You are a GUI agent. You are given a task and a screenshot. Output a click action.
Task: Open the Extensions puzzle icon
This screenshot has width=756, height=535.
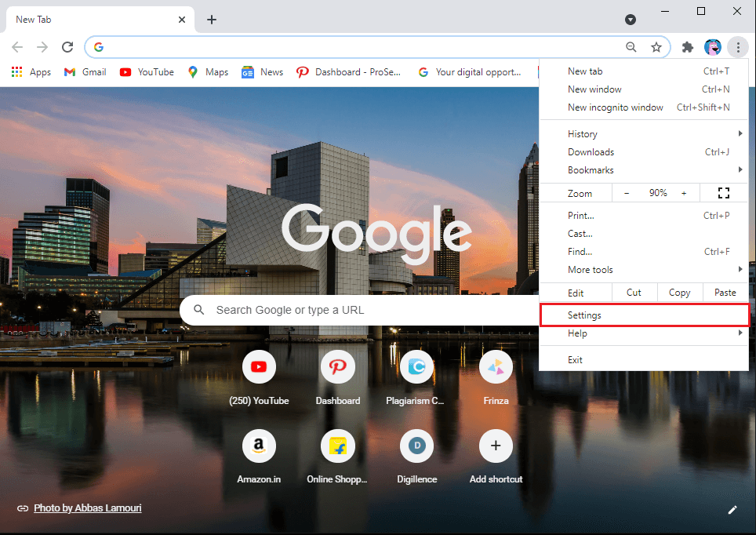(688, 47)
